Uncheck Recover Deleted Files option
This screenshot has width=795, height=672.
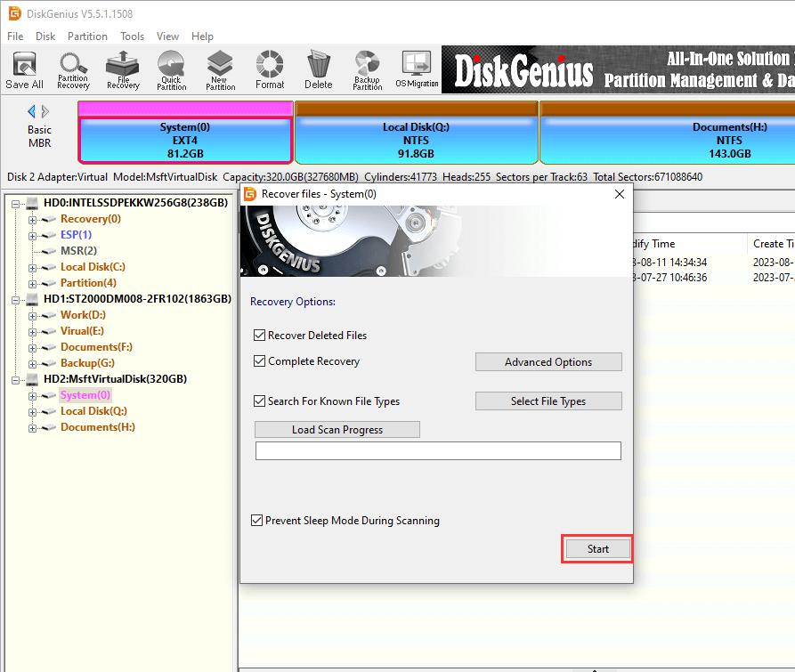pyautogui.click(x=260, y=336)
